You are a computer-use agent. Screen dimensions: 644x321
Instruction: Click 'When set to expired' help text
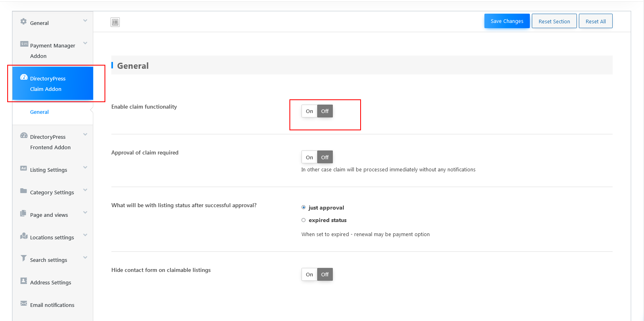[365, 234]
